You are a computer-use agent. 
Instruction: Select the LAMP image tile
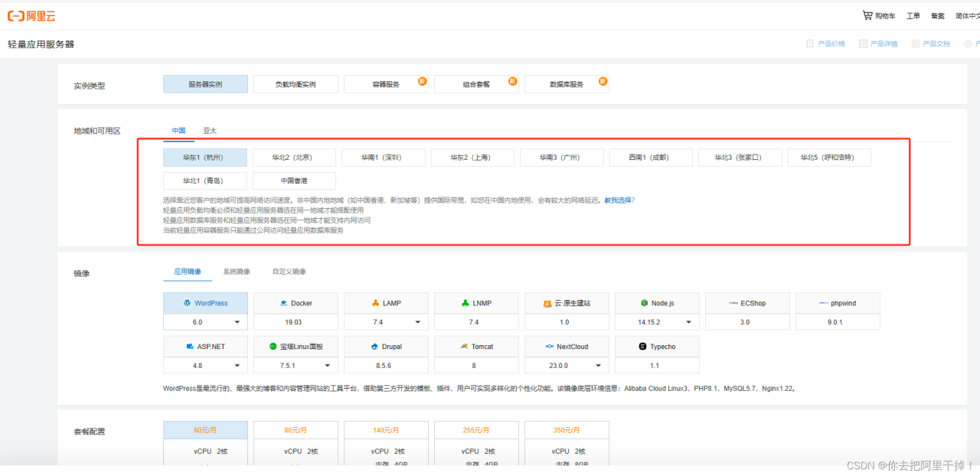pos(386,303)
